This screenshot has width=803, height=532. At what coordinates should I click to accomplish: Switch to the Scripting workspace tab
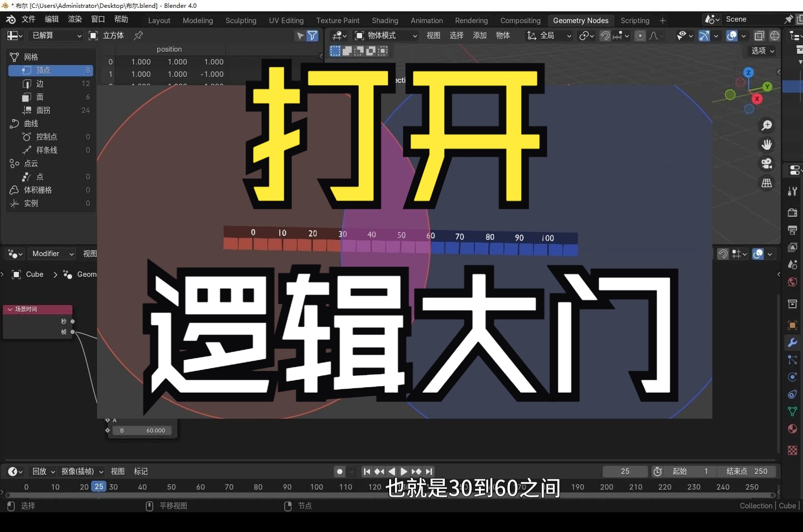click(x=635, y=21)
